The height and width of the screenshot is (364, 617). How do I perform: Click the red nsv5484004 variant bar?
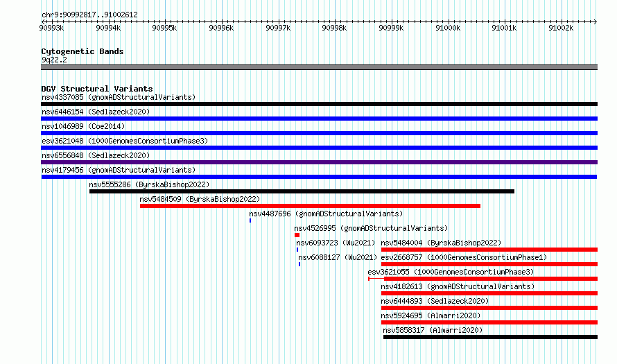(x=489, y=250)
